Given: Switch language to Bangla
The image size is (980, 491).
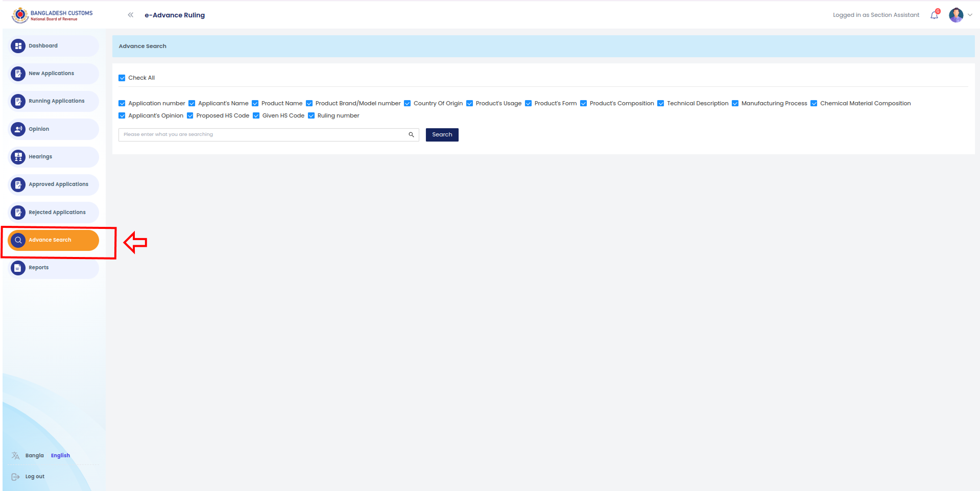Looking at the screenshot, I should point(35,456).
